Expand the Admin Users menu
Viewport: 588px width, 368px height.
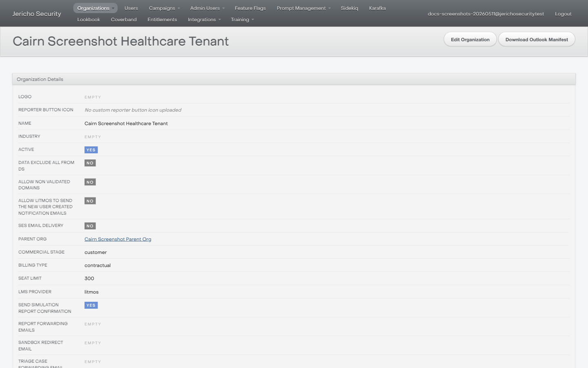[207, 8]
